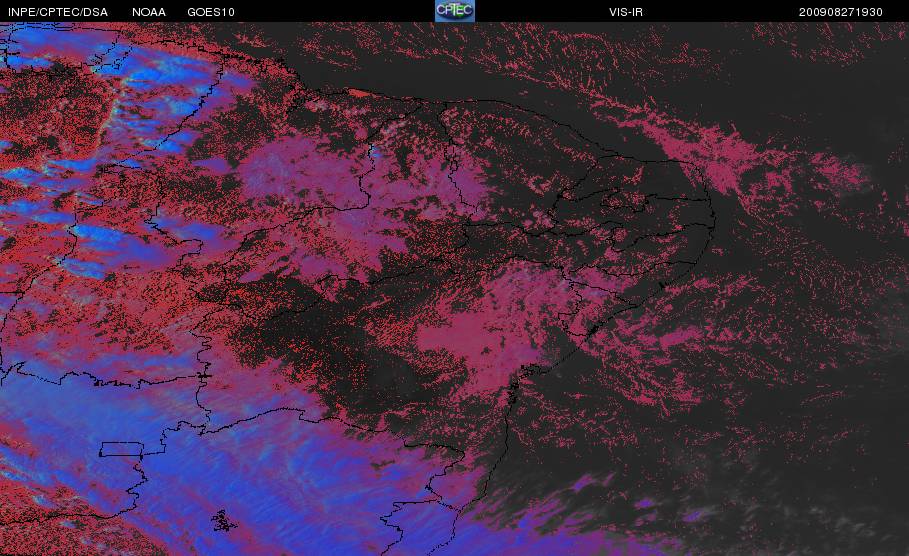The image size is (909, 556).
Task: Click the red streak on the northern coastline
Action: pos(358,92)
